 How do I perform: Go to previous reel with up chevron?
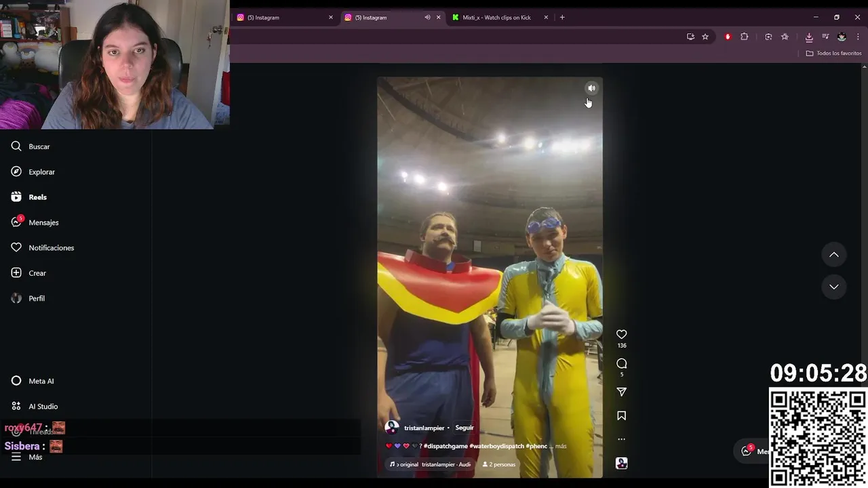834,255
